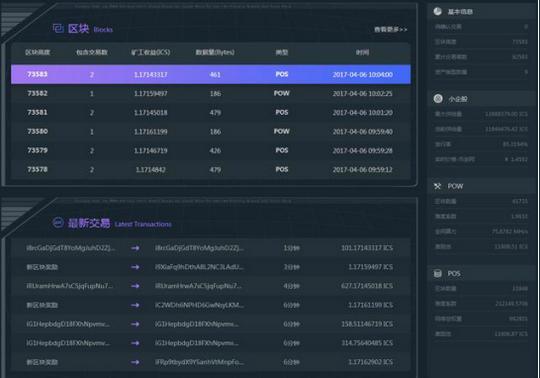
Task: Click the 区块高度 column header
Action: [x=38, y=52]
